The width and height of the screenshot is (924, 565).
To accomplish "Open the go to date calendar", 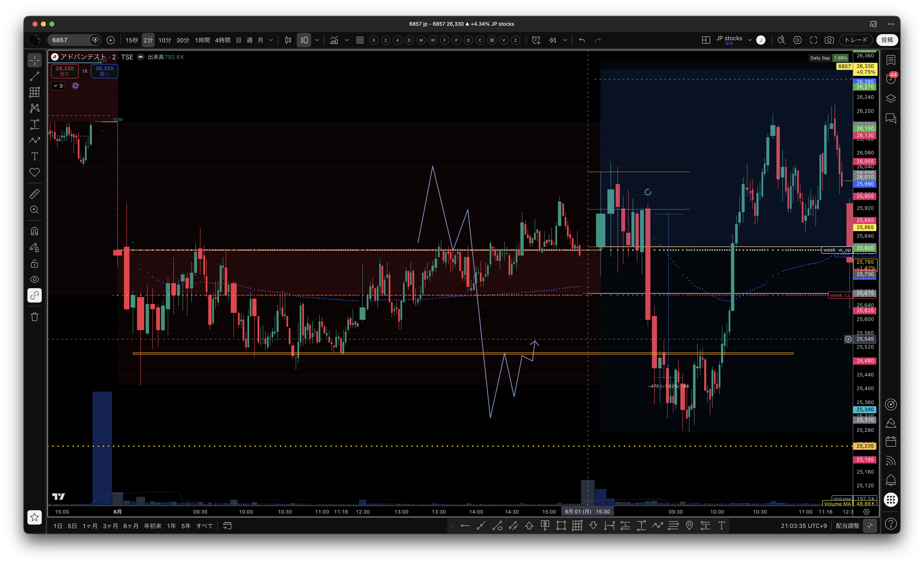I will [x=227, y=526].
